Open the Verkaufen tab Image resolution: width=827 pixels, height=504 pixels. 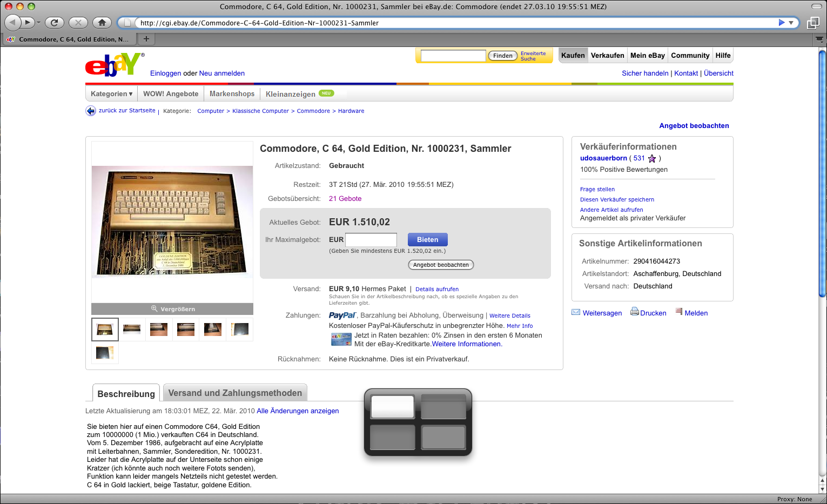coord(607,56)
